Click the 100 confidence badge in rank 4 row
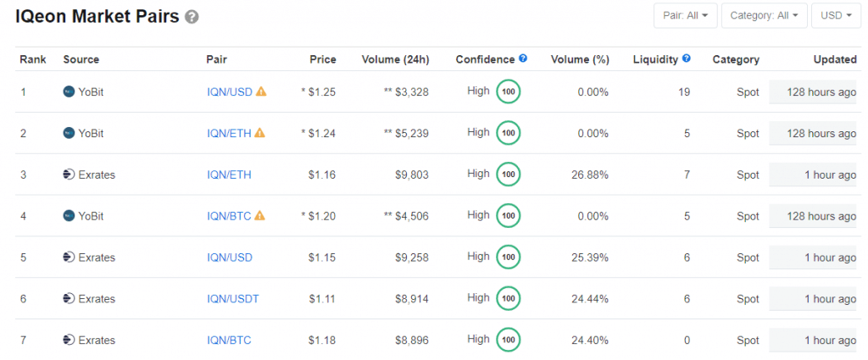This screenshot has width=868, height=360. [x=508, y=216]
